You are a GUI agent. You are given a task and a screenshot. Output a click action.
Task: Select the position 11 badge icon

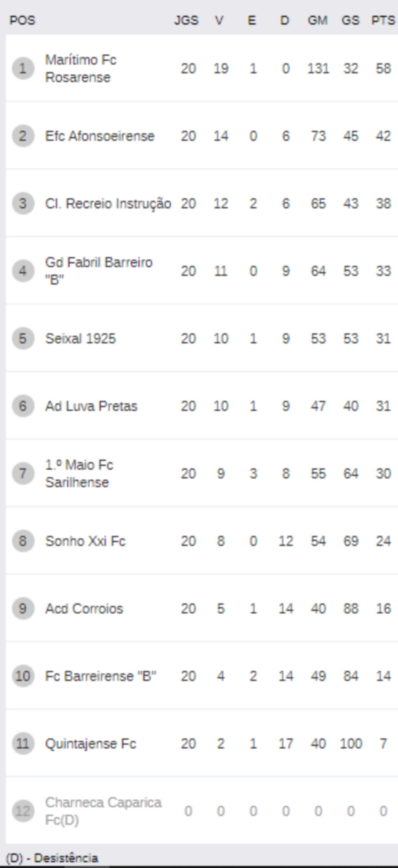23,743
